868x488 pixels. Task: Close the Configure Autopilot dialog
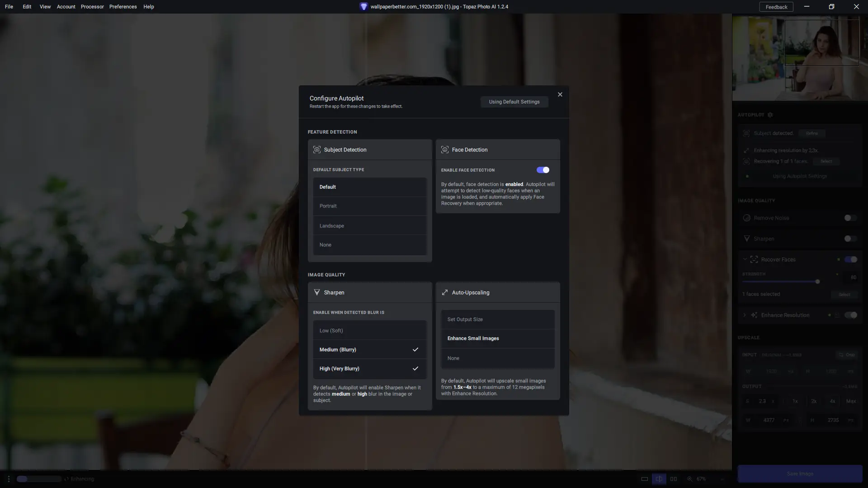(560, 94)
